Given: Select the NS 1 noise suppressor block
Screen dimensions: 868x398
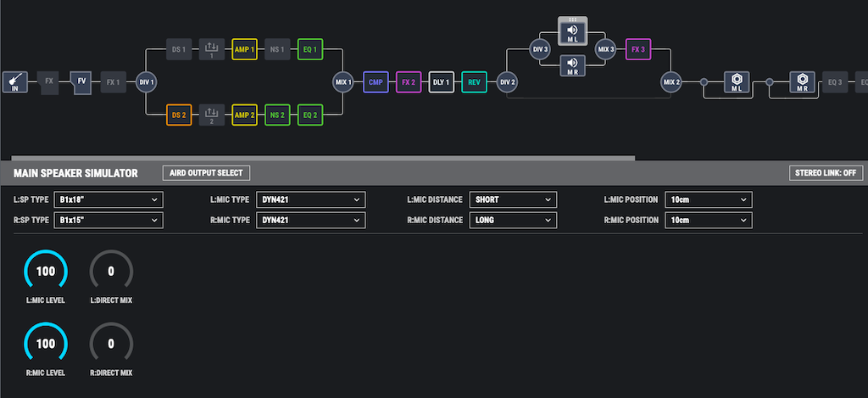Looking at the screenshot, I should 277,49.
